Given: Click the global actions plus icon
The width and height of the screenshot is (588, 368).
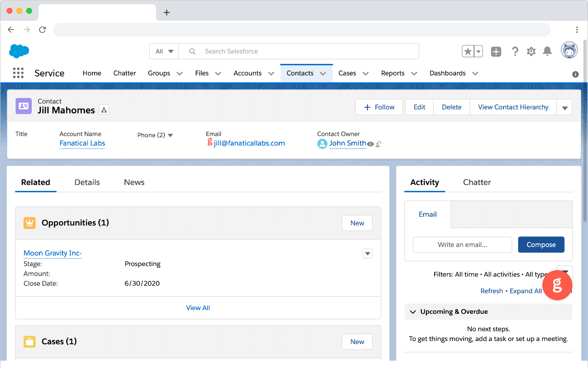Looking at the screenshot, I should [496, 52].
